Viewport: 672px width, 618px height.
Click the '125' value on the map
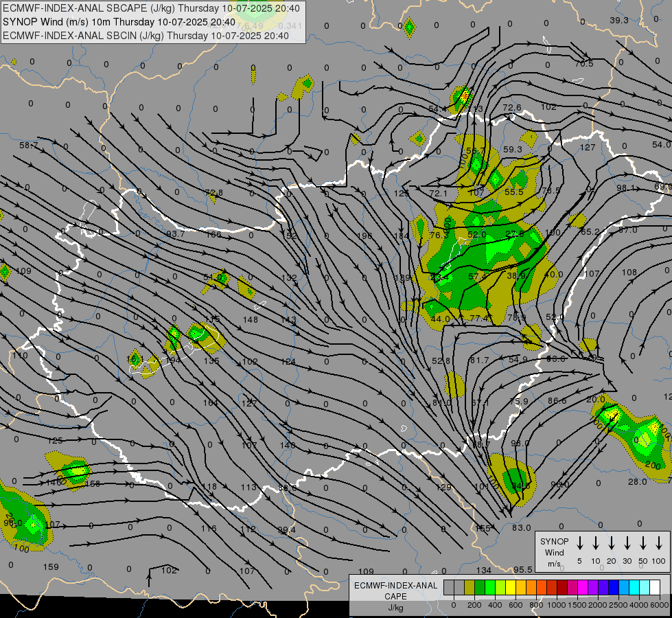tap(55, 440)
